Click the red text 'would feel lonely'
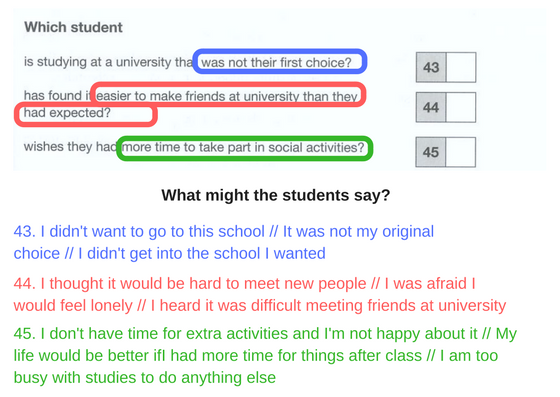The width and height of the screenshot is (560, 397). coord(73,306)
